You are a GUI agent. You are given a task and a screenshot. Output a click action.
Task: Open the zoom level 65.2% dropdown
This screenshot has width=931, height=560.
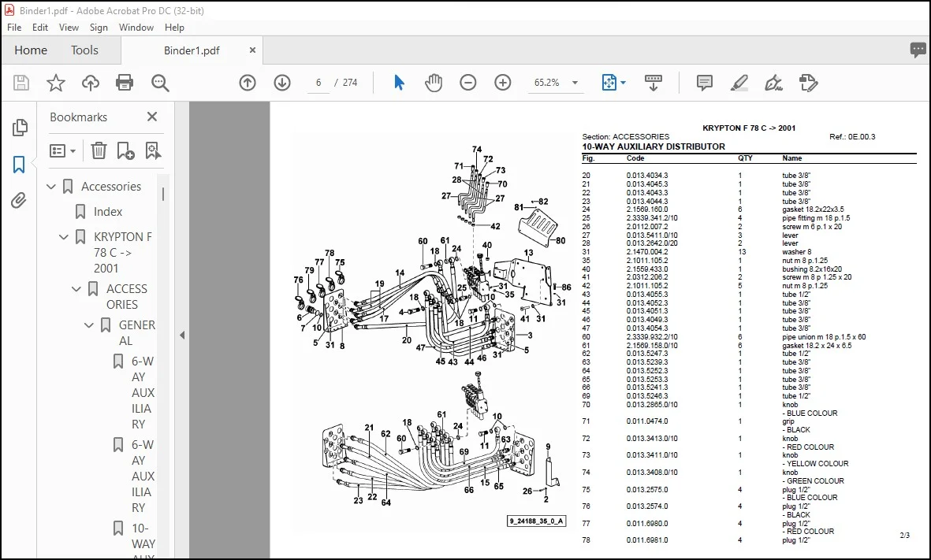(575, 83)
